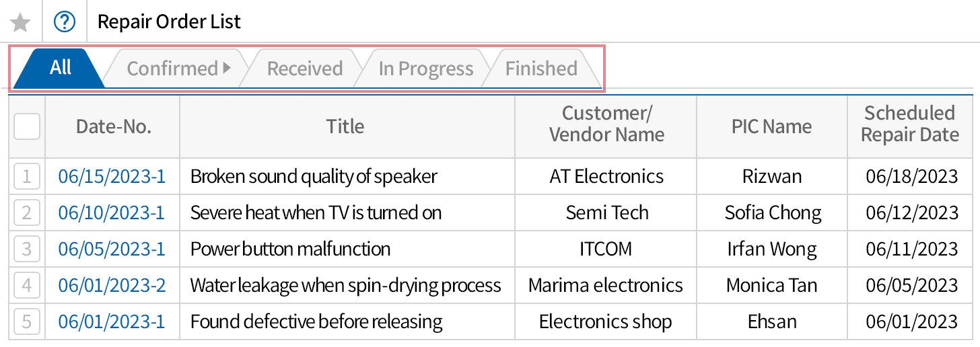Show the Finished tab

coord(541,69)
